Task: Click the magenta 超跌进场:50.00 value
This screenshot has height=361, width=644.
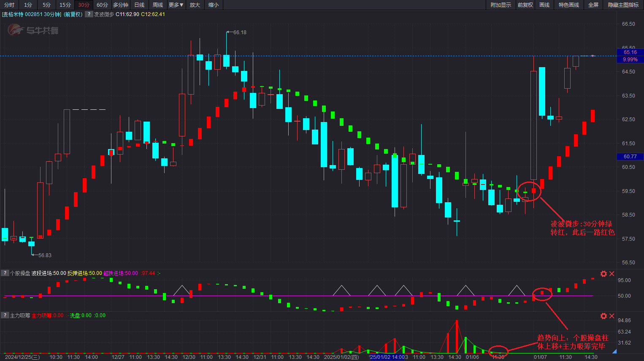Action: point(121,273)
